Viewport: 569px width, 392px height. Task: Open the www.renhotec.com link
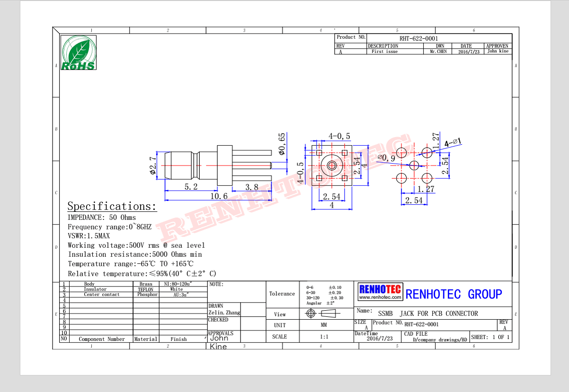[380, 297]
